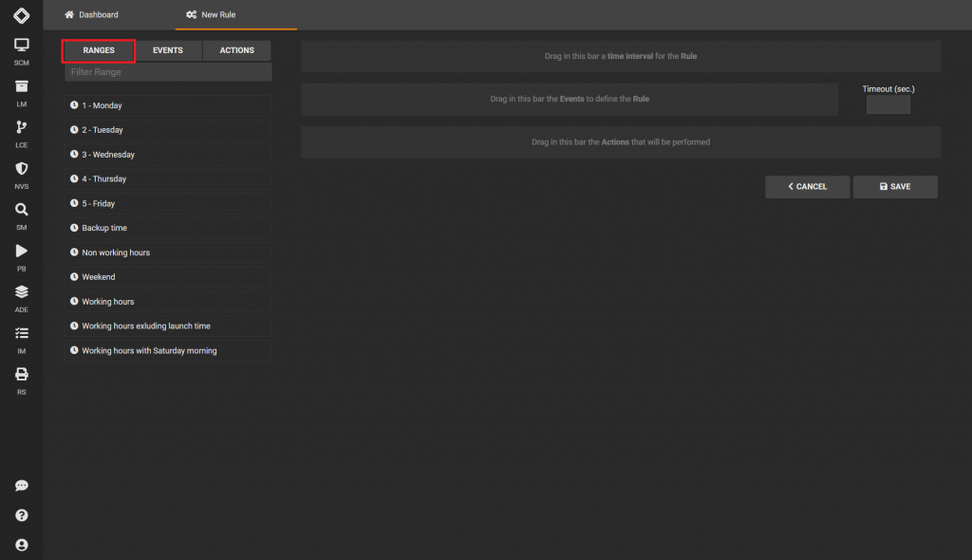
Task: Open the help question mark icon
Action: tap(21, 515)
